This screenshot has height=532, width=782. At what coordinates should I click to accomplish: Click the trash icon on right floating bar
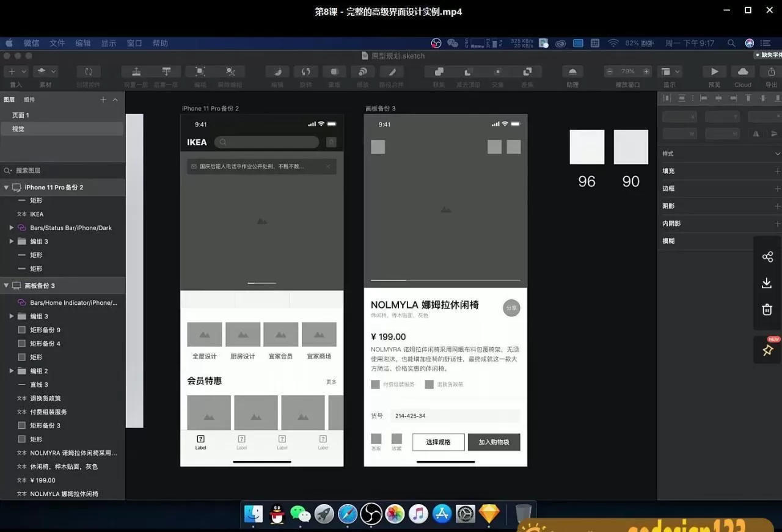coord(767,310)
